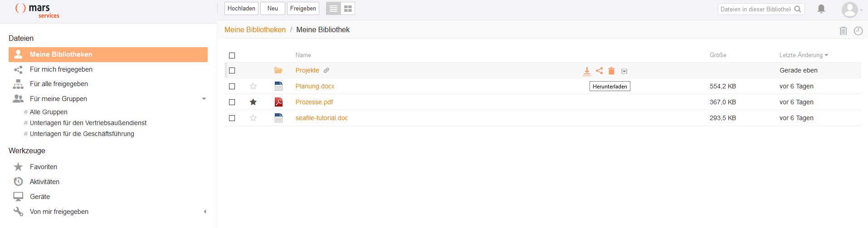Image resolution: width=868 pixels, height=228 pixels.
Task: Open more options dropdown for Projekte
Action: (624, 71)
